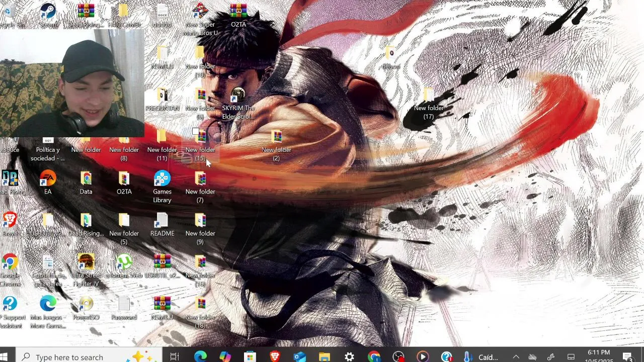
Task: Select the Games Library shortcut
Action: (x=162, y=187)
